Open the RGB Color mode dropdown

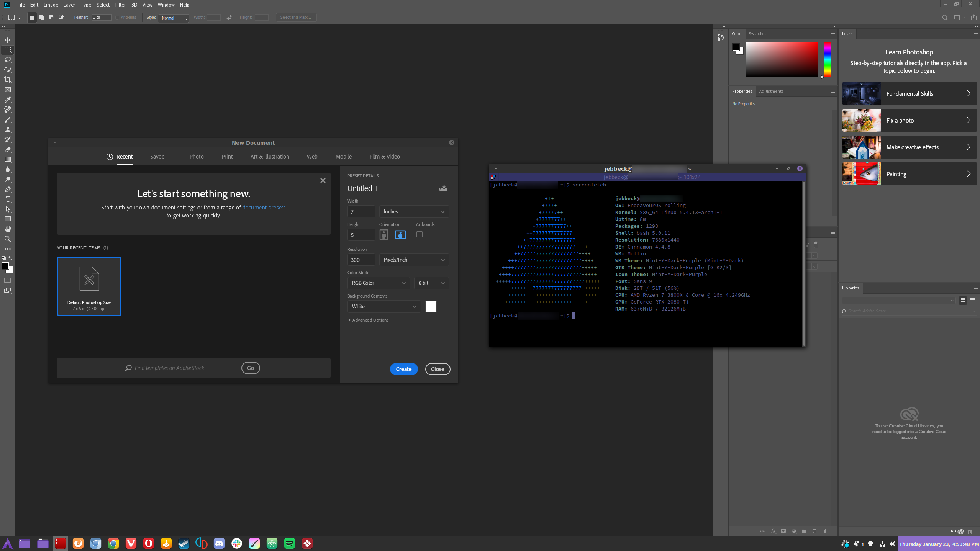pos(379,283)
